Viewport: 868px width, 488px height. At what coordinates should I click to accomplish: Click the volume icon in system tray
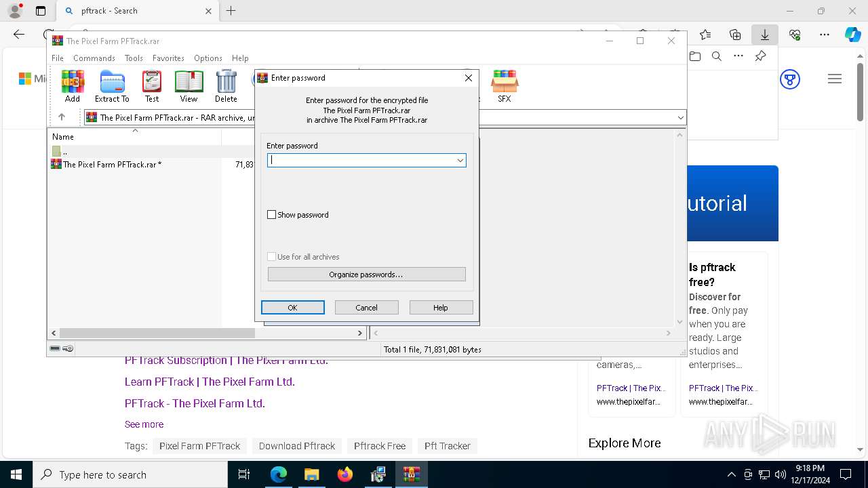tap(780, 474)
